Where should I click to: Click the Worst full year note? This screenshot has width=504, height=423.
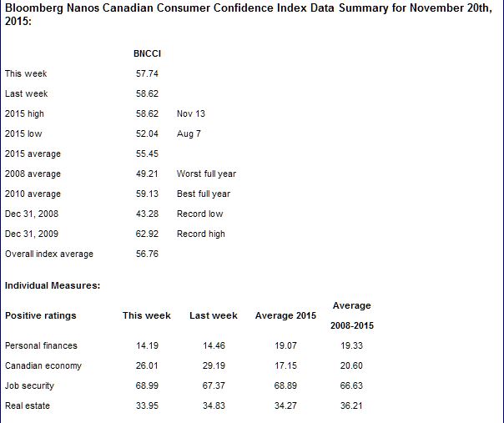[x=206, y=174]
